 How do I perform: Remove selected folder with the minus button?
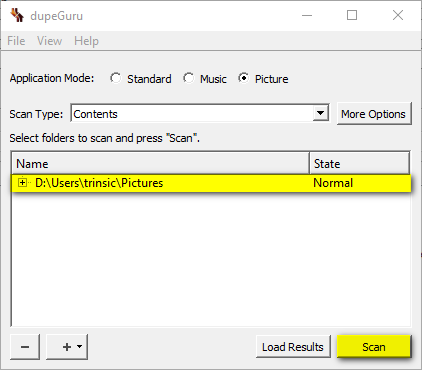point(25,347)
